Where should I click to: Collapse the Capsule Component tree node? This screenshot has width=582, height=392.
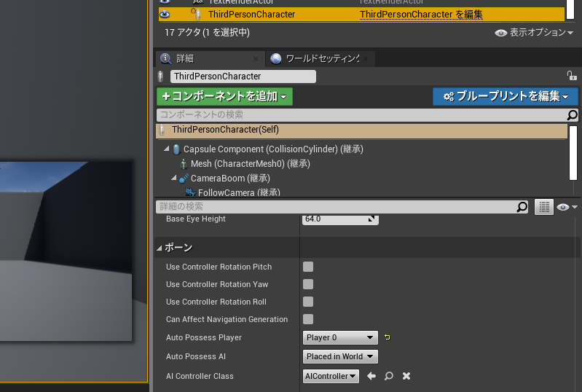(167, 149)
